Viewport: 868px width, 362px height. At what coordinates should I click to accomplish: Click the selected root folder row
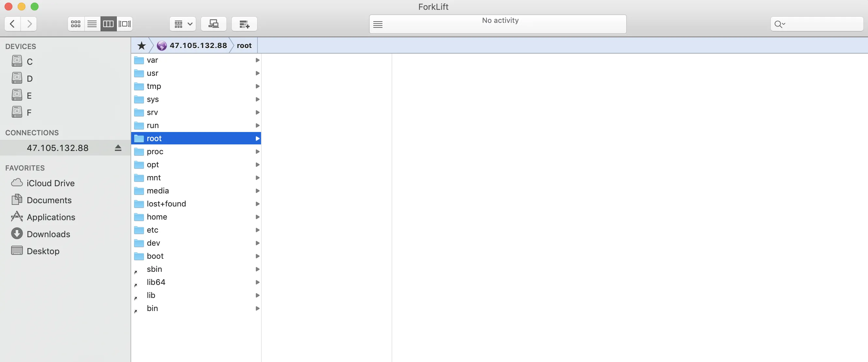pos(196,138)
